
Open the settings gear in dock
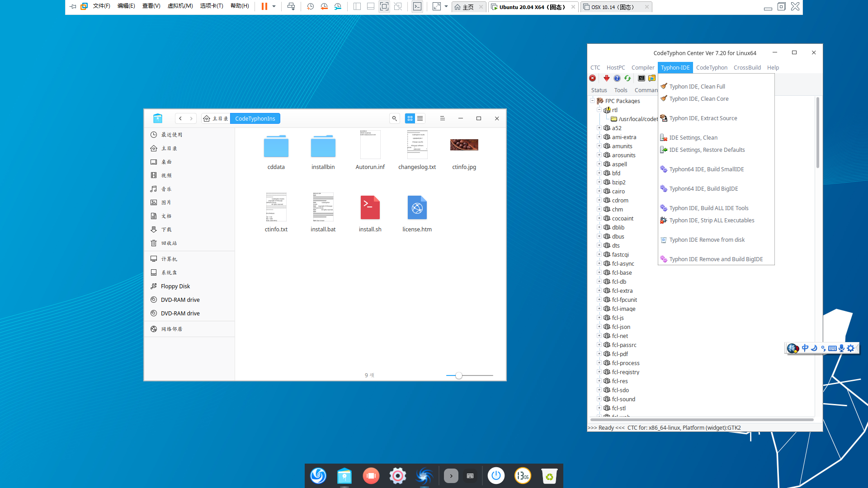[x=398, y=475]
